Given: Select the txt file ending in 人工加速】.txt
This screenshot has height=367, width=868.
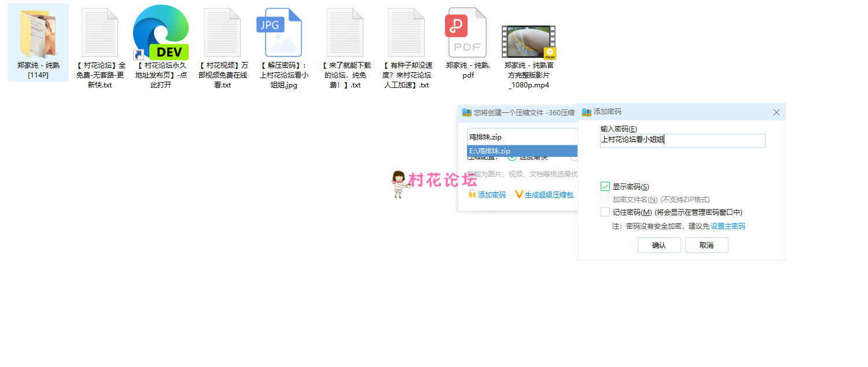Looking at the screenshot, I should [x=406, y=34].
